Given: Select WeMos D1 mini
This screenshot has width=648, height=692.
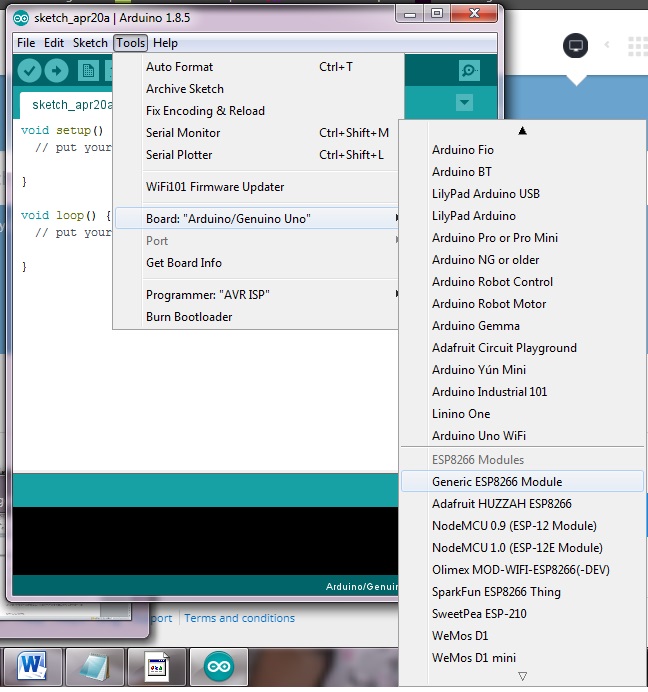Looking at the screenshot, I should pos(522,658).
